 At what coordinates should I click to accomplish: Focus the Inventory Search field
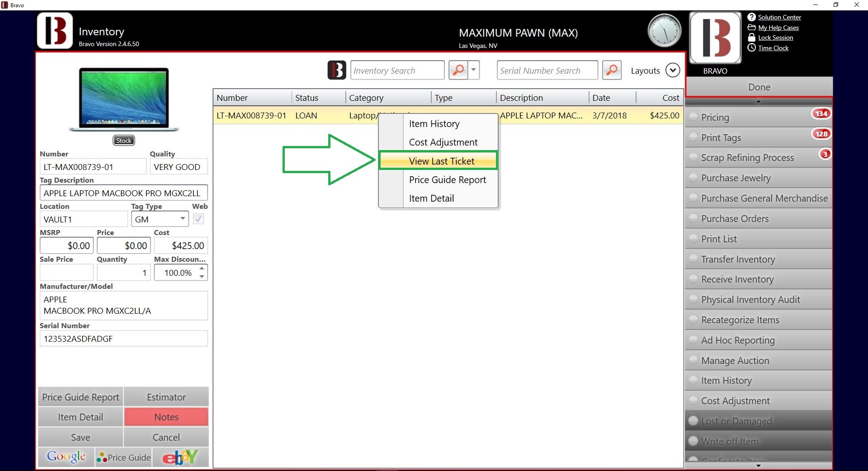(397, 70)
